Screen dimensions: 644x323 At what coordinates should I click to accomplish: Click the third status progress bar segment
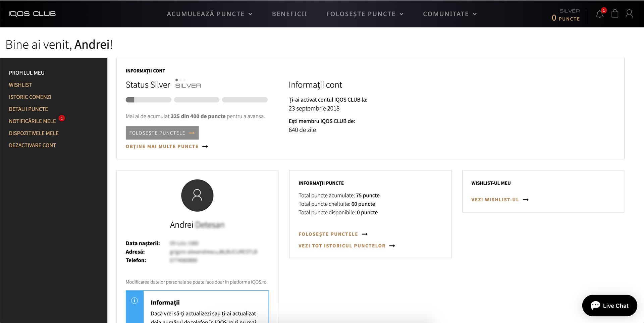coord(245,100)
